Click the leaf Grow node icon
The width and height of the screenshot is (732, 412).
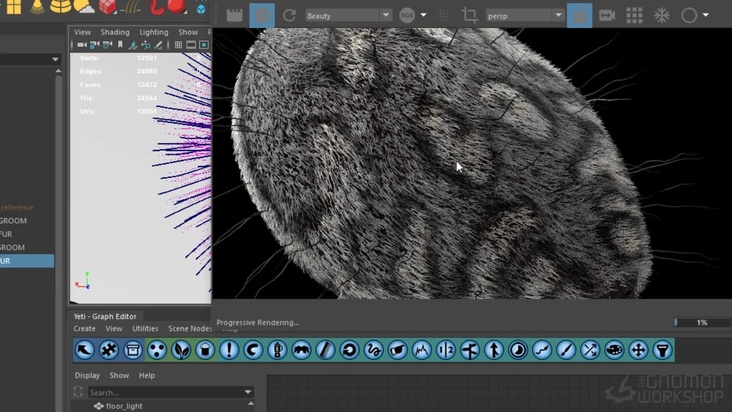181,350
